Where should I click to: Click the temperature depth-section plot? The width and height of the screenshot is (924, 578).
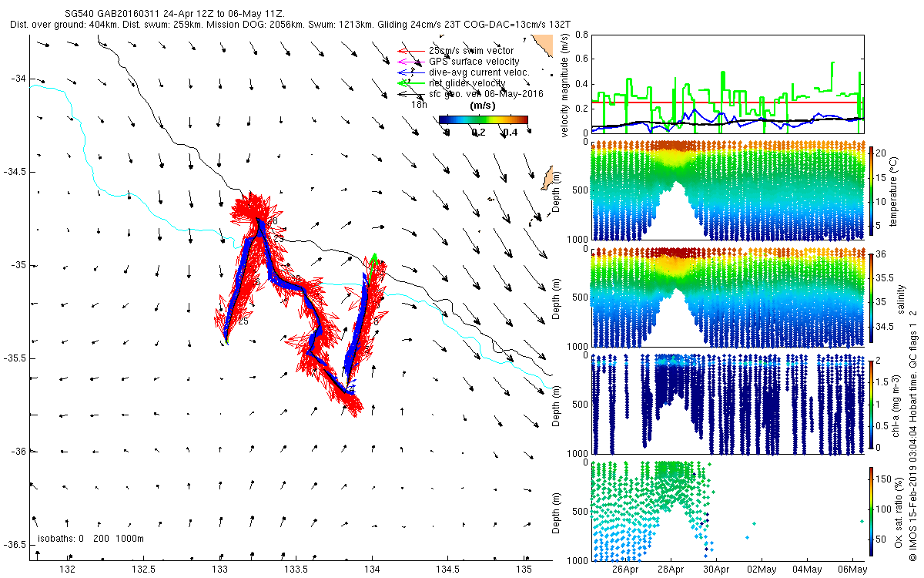[x=727, y=191]
